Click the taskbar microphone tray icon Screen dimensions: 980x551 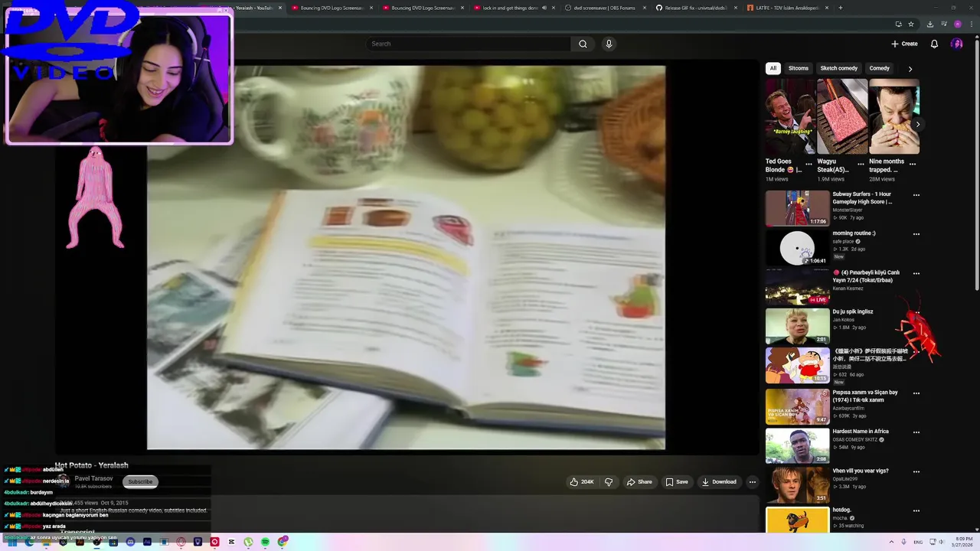(x=904, y=542)
